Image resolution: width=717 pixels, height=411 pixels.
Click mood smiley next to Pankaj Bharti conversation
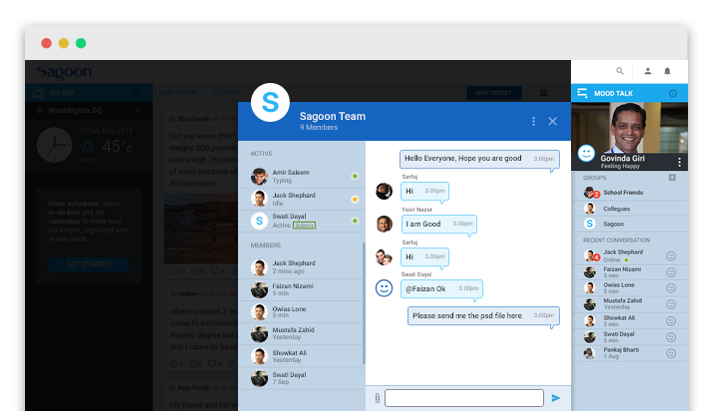[671, 353]
